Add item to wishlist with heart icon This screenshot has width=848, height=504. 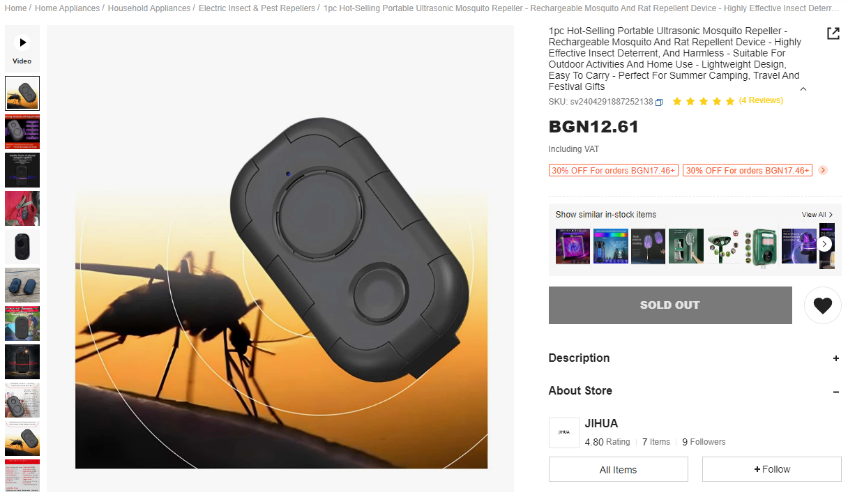coord(823,305)
